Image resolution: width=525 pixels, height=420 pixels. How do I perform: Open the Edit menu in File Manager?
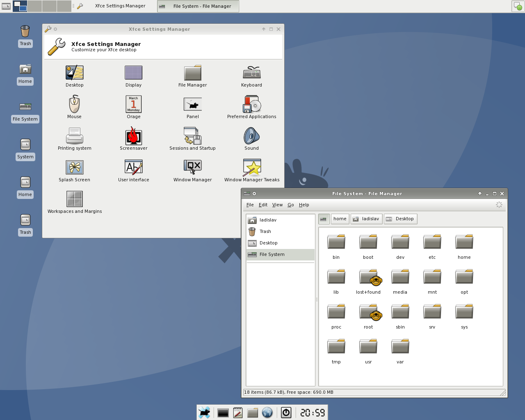tap(263, 205)
